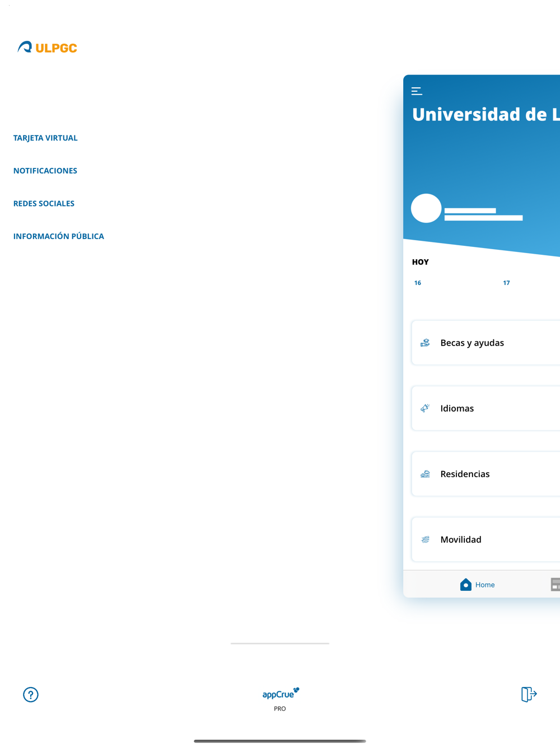Click the Residencias building icon

(x=426, y=474)
